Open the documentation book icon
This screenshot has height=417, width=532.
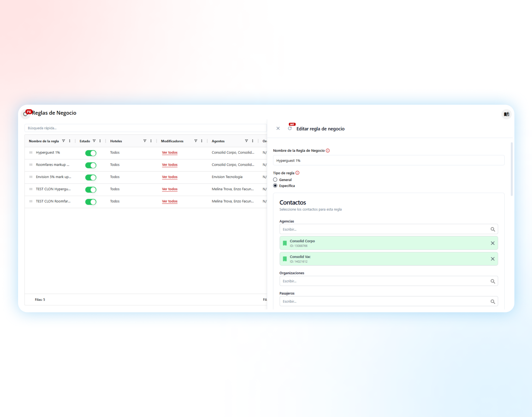point(506,114)
